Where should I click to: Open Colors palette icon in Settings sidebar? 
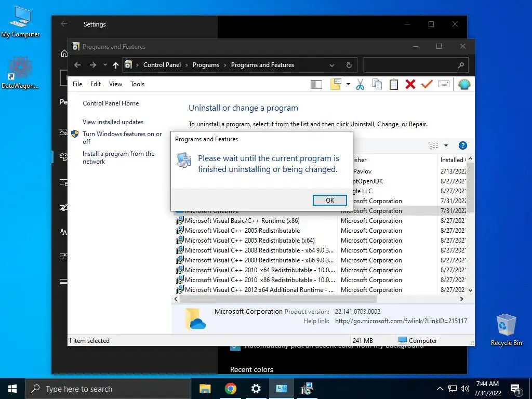coord(63,157)
